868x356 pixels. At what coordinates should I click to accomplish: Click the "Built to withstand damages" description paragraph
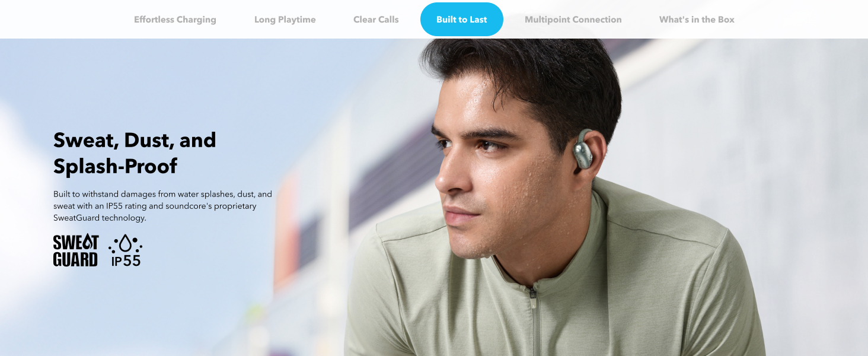pyautogui.click(x=162, y=206)
